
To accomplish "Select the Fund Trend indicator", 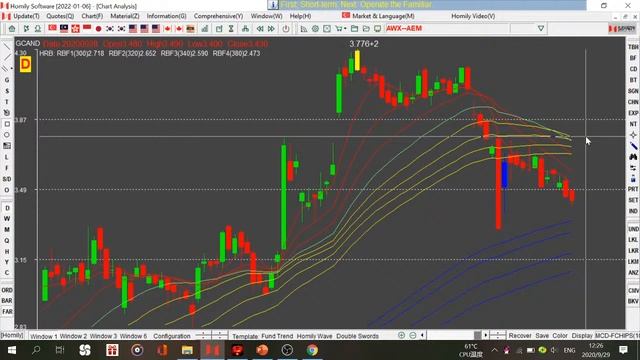I will tap(277, 336).
